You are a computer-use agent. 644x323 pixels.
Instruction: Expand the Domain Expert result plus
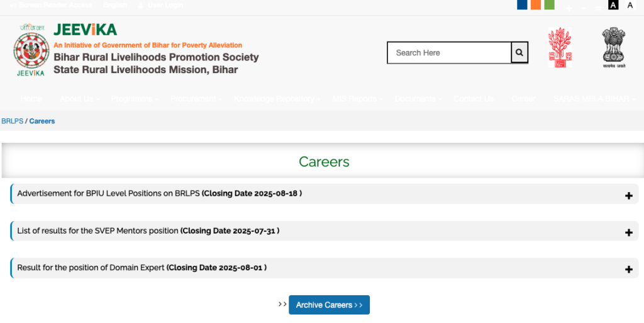[628, 269]
